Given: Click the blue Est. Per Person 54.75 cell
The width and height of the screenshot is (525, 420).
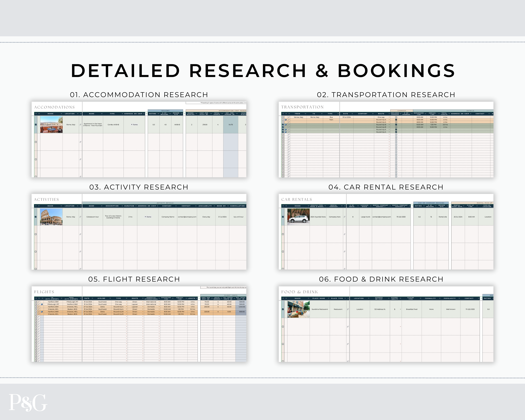Looking at the screenshot, I should click(231, 125).
